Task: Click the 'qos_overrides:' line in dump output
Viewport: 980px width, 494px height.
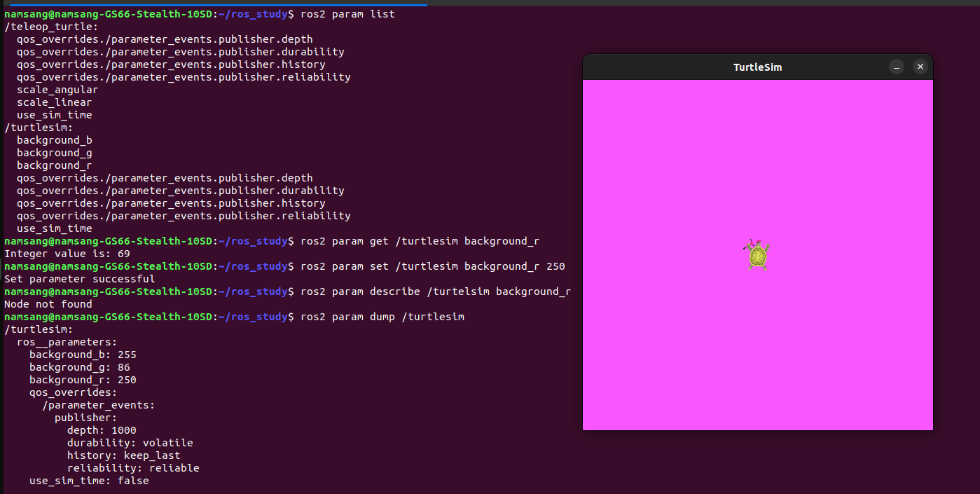Action: pos(74,392)
